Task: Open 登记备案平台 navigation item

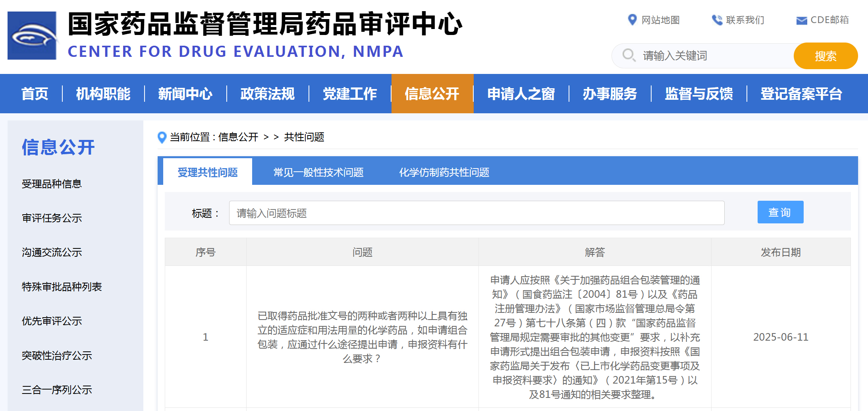Action: pyautogui.click(x=801, y=94)
